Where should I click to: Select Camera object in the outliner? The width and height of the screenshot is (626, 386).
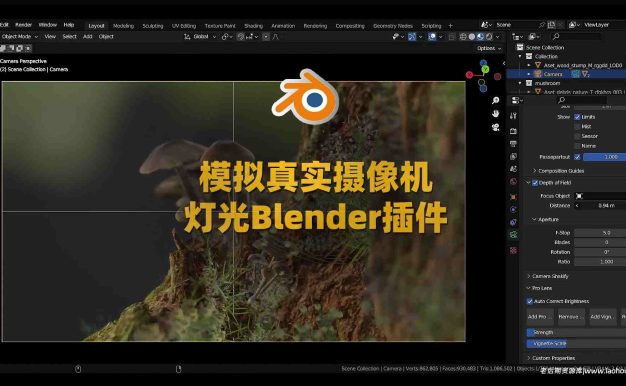[553, 74]
